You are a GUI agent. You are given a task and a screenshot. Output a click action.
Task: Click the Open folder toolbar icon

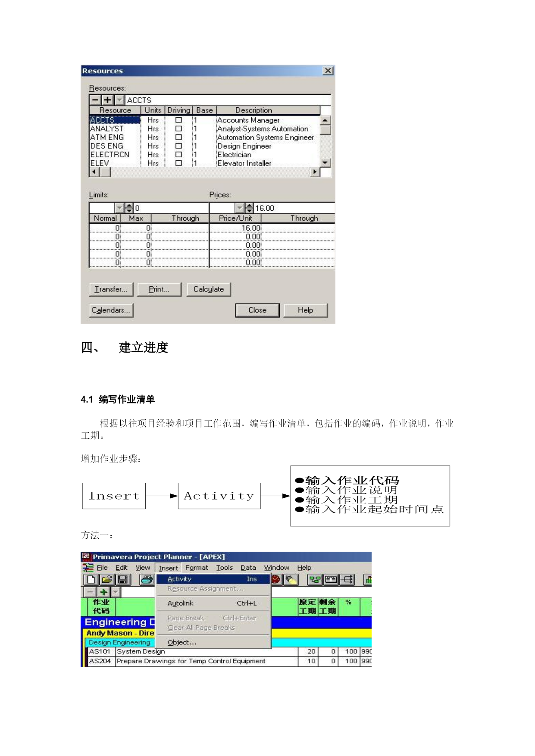(106, 580)
